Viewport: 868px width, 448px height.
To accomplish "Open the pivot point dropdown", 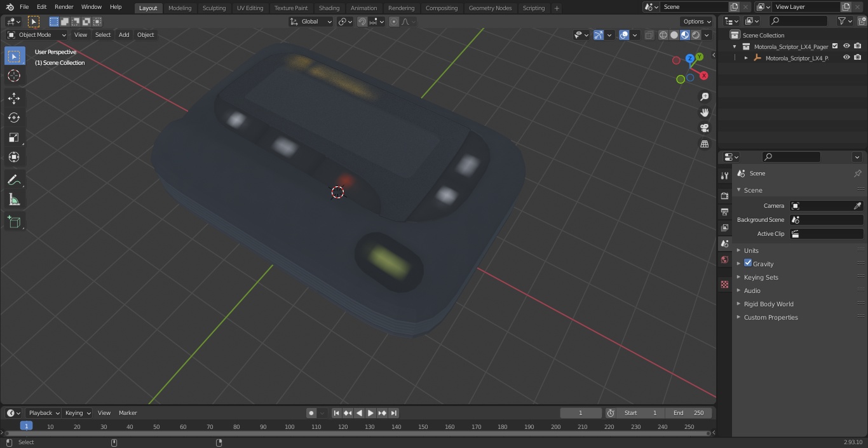I will 345,22.
